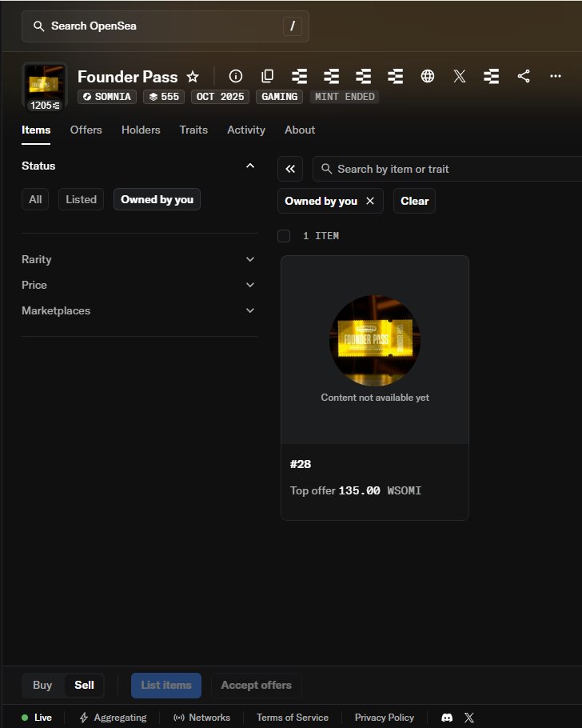This screenshot has height=728, width=582.
Task: Open the Privacy Policy link
Action: tap(385, 718)
